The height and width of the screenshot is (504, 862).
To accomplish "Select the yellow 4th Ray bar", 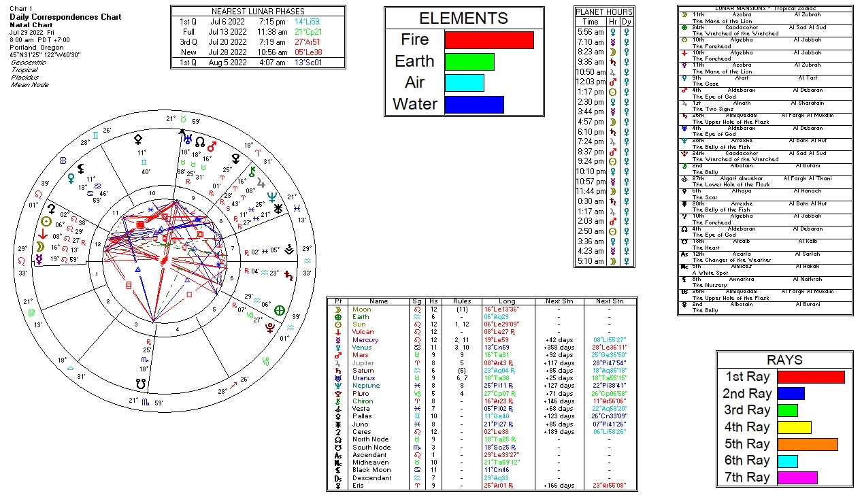I will click(x=795, y=427).
